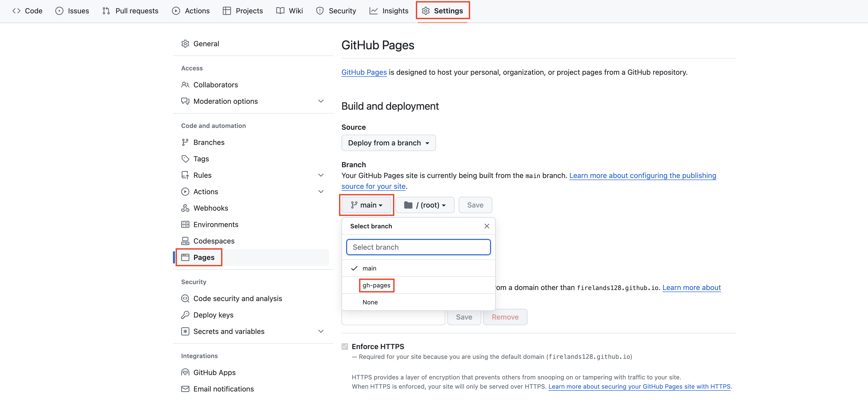Click the Issues circle-dot icon
The image size is (868, 411).
point(59,11)
